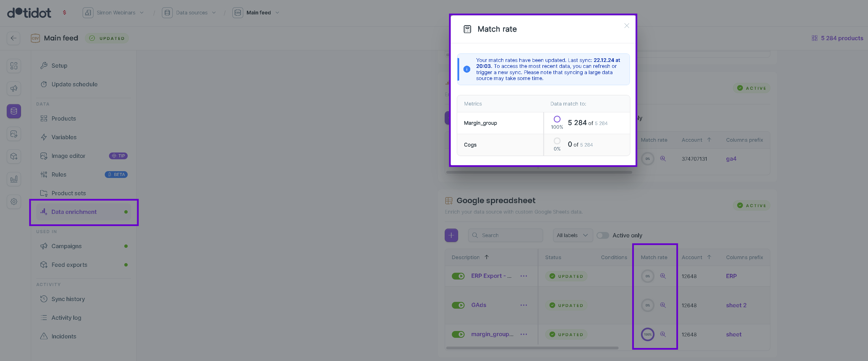Click the megaphone campaigns icon in left rail
Image resolution: width=868 pixels, height=361 pixels.
(14, 88)
